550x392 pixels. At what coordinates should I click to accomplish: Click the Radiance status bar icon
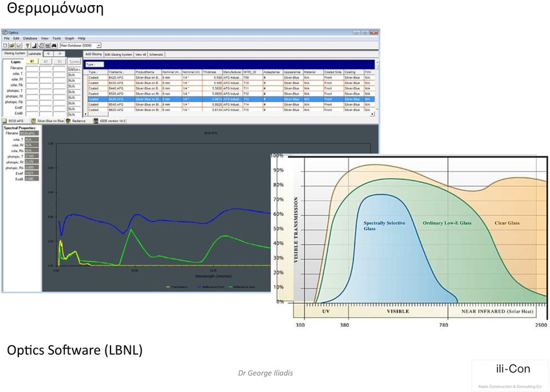[68, 121]
